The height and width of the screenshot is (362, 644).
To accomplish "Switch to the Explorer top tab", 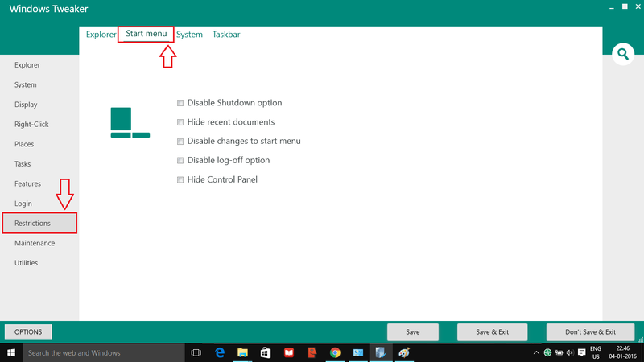I will pyautogui.click(x=101, y=35).
